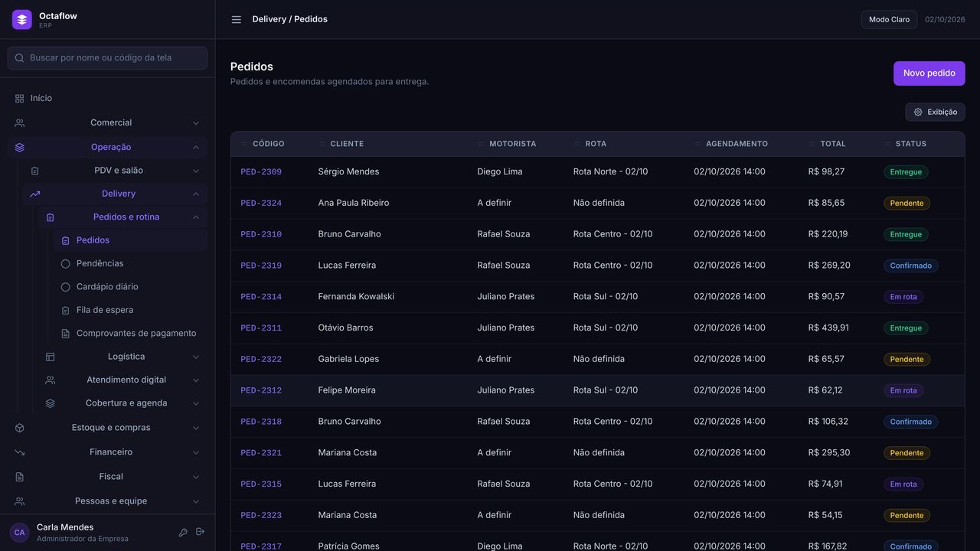The height and width of the screenshot is (551, 980).
Task: Focus the screen search input field
Action: (107, 58)
